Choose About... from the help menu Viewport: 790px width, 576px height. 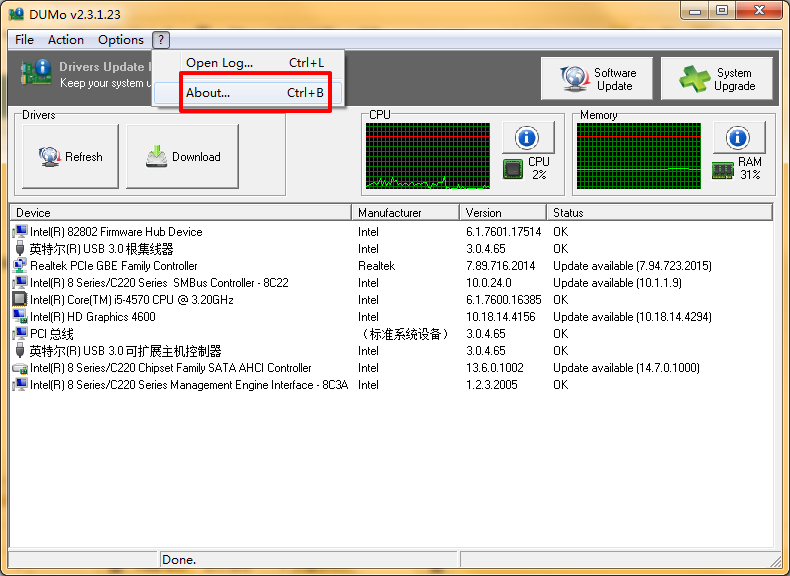[x=248, y=93]
